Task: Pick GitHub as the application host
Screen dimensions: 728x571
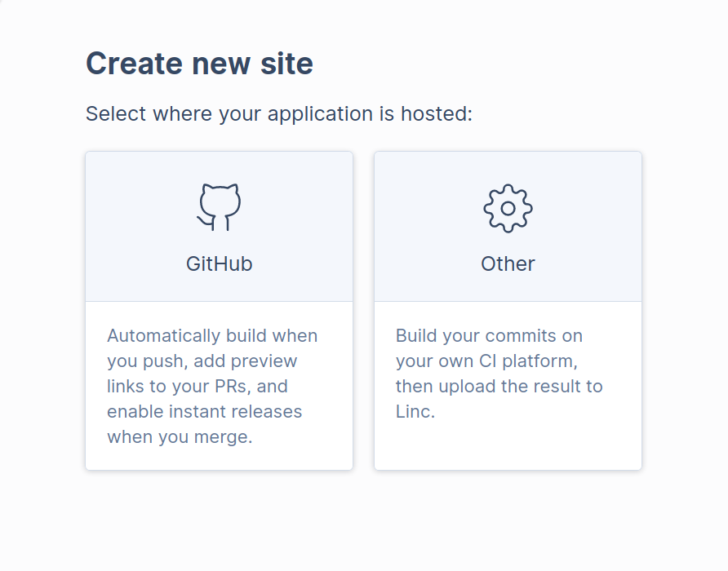Action: click(x=220, y=311)
